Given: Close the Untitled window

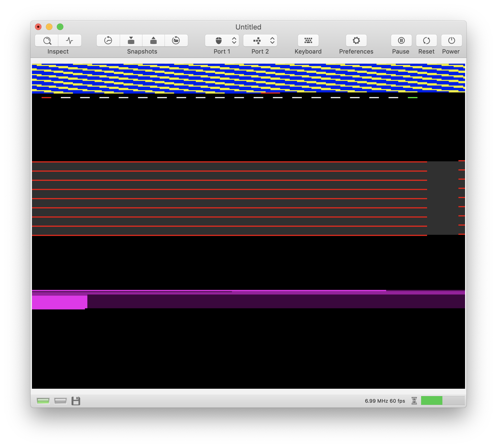Looking at the screenshot, I should [38, 27].
